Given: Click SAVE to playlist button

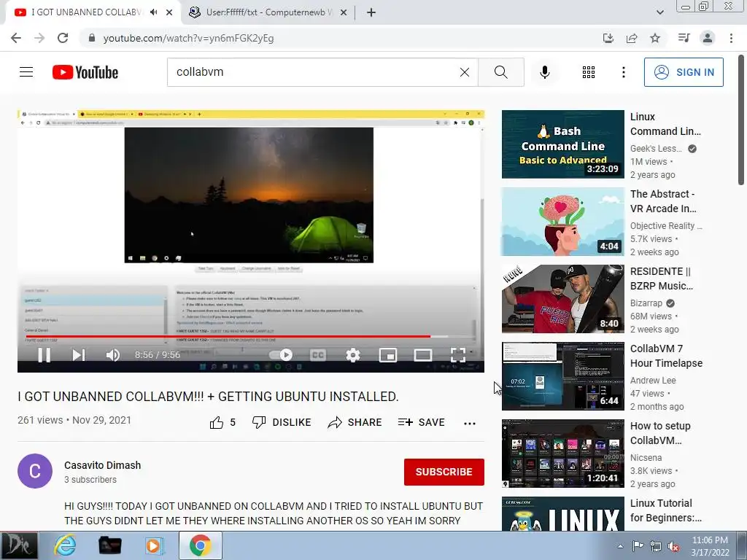Looking at the screenshot, I should coord(422,422).
